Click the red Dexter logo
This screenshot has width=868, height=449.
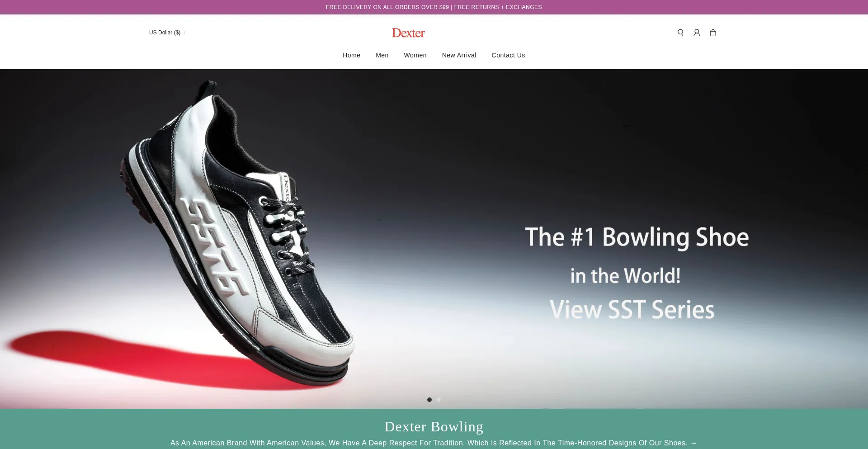[x=408, y=33]
